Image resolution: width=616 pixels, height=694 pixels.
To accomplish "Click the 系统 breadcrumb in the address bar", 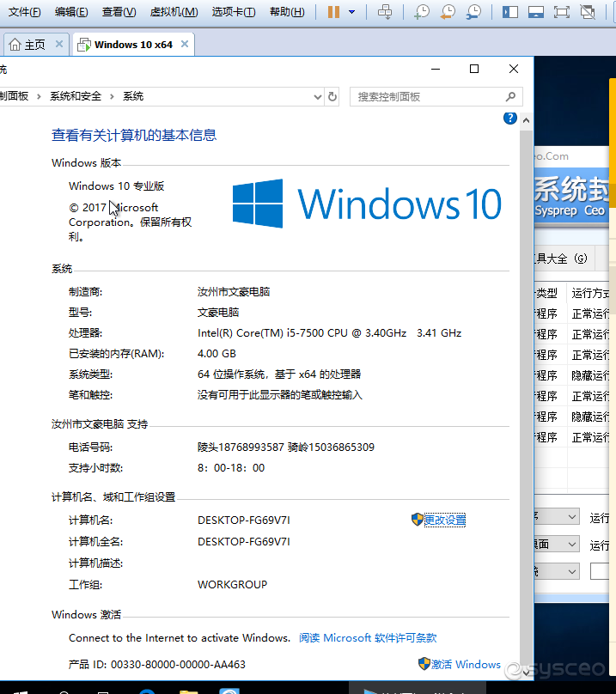I will click(x=133, y=96).
